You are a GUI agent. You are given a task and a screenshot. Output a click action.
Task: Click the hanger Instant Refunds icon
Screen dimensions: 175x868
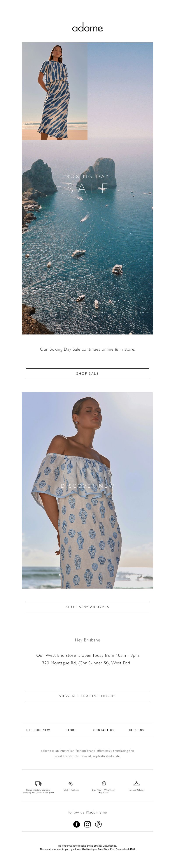136,783
